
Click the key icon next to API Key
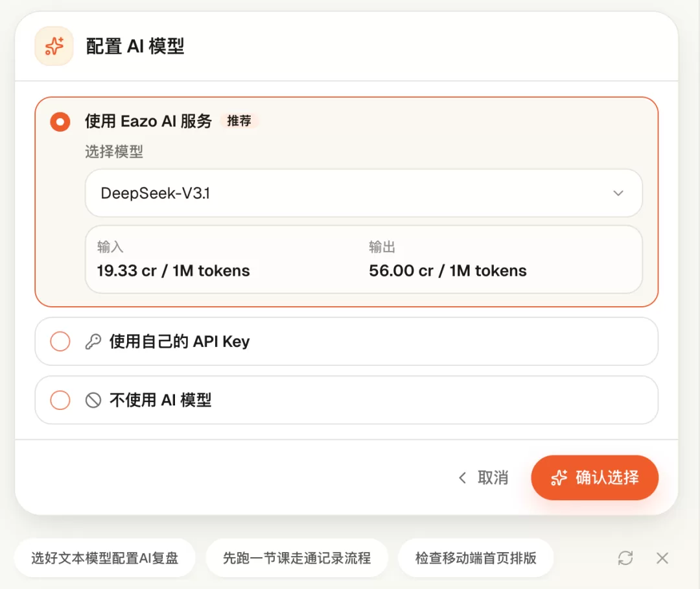click(93, 341)
